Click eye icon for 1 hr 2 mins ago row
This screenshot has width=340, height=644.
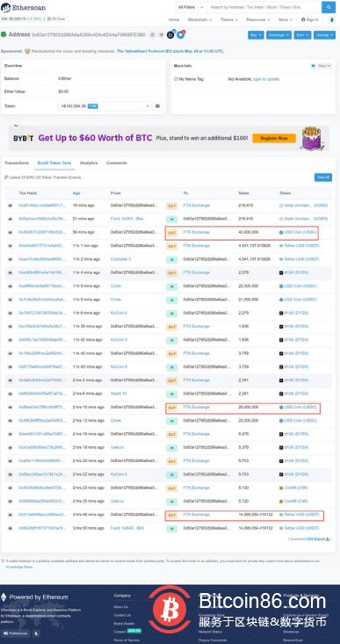click(11, 259)
